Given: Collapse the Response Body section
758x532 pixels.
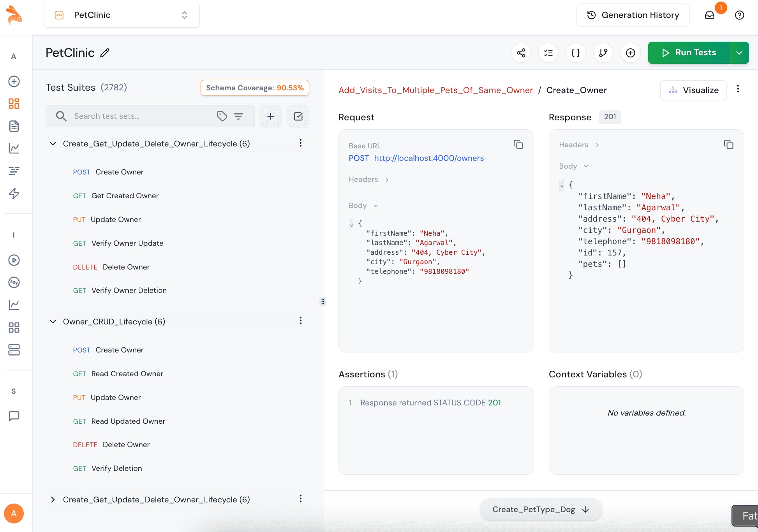Looking at the screenshot, I should coord(574,166).
